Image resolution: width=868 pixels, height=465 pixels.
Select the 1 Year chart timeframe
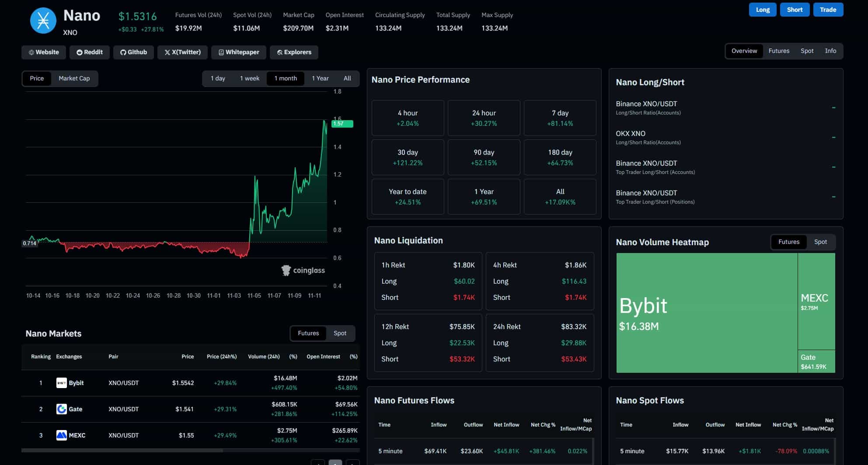click(320, 78)
